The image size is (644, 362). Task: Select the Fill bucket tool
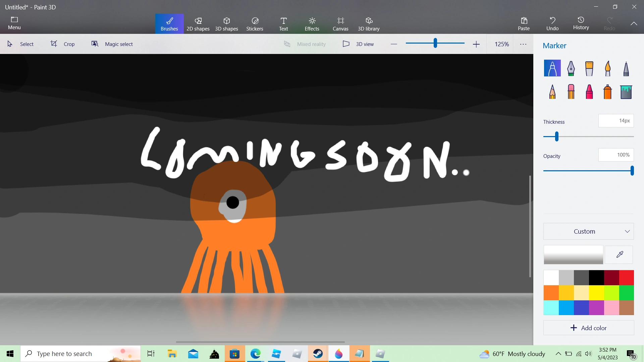click(x=626, y=92)
